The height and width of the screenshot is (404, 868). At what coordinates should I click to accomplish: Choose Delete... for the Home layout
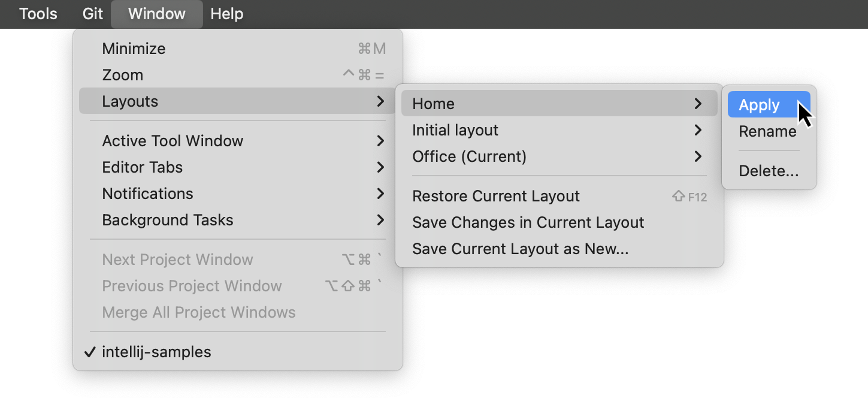(769, 171)
